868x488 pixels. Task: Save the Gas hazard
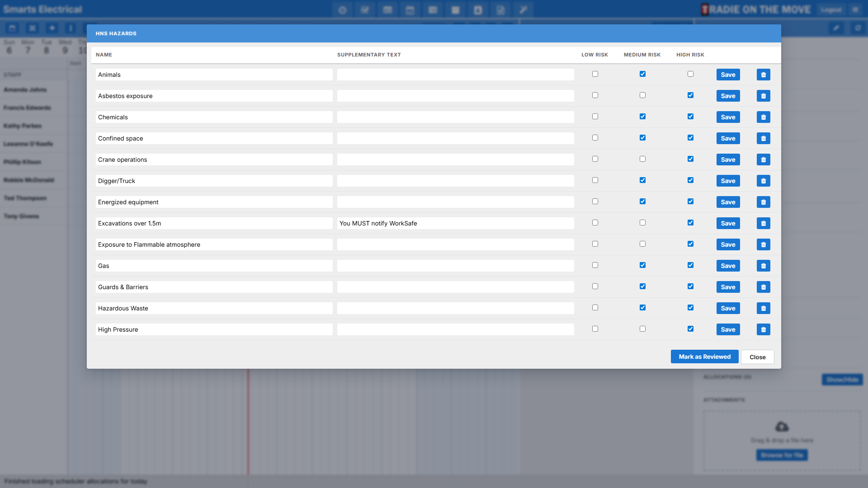728,266
